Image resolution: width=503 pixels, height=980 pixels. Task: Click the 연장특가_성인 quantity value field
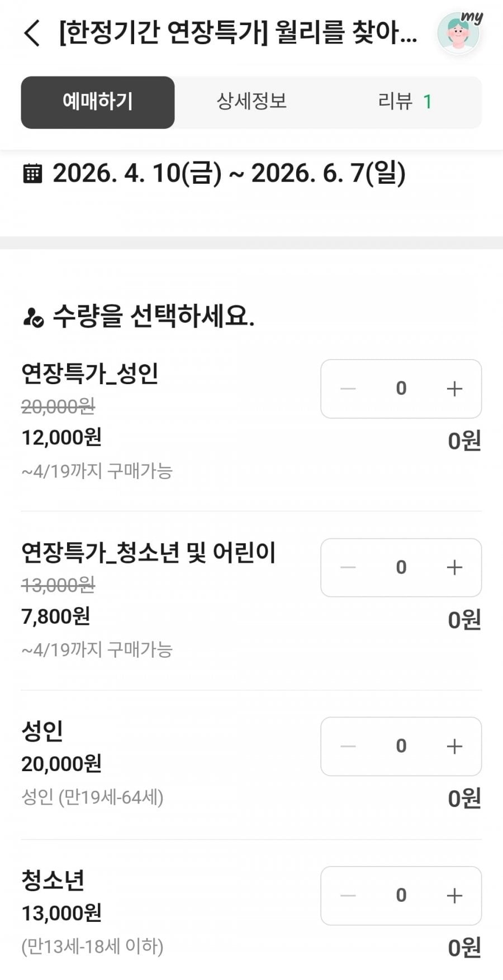(x=401, y=389)
